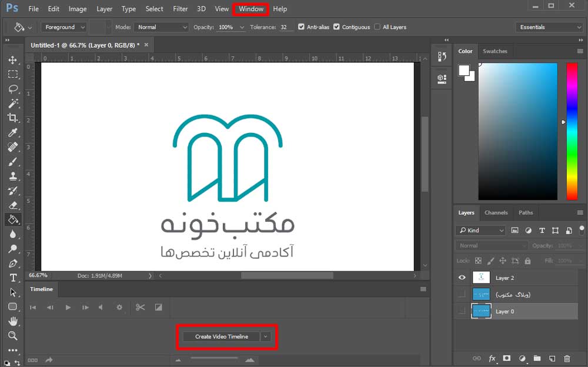
Task: Pick a color in the color field
Action: coord(518,131)
